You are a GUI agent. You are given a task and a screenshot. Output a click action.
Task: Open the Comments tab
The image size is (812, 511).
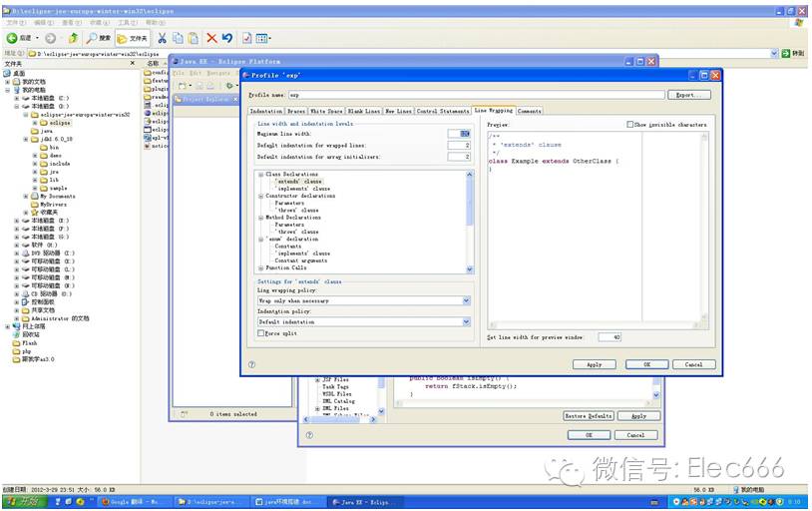point(529,111)
